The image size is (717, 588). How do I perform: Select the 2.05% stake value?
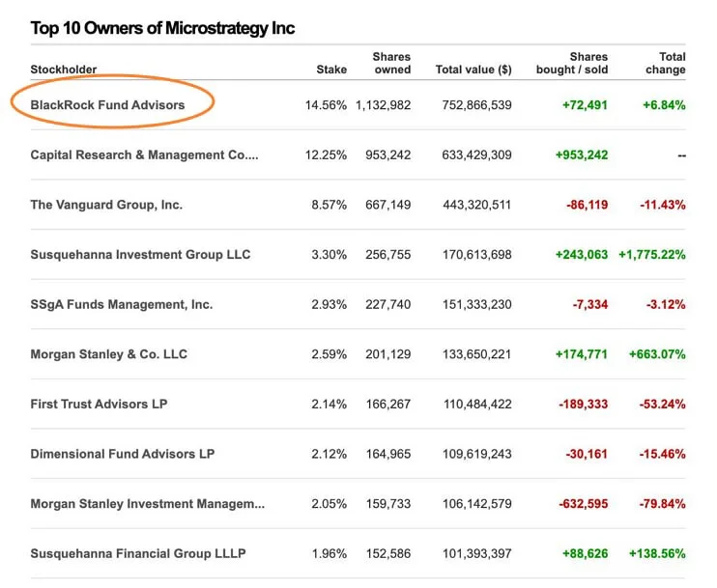click(330, 503)
